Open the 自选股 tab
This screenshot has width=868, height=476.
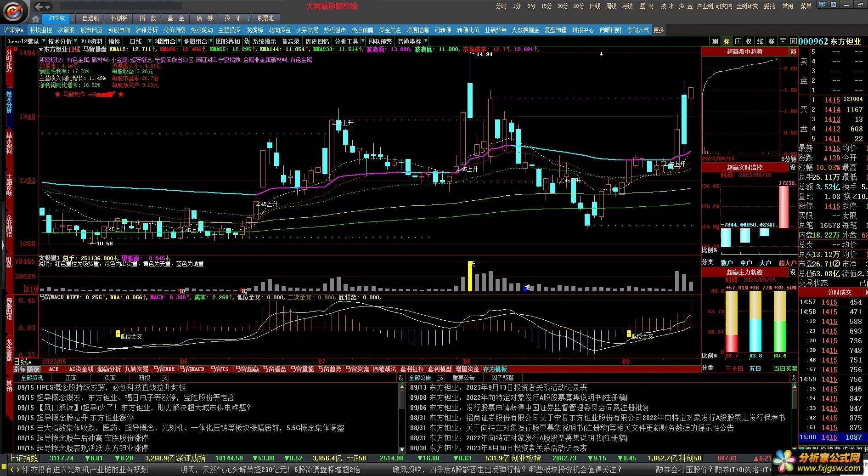90,18
